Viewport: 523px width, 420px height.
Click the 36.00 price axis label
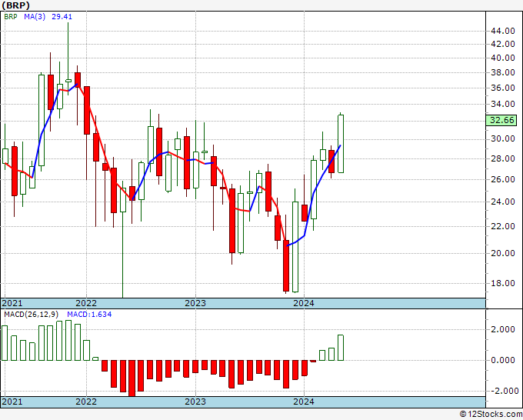pos(503,88)
